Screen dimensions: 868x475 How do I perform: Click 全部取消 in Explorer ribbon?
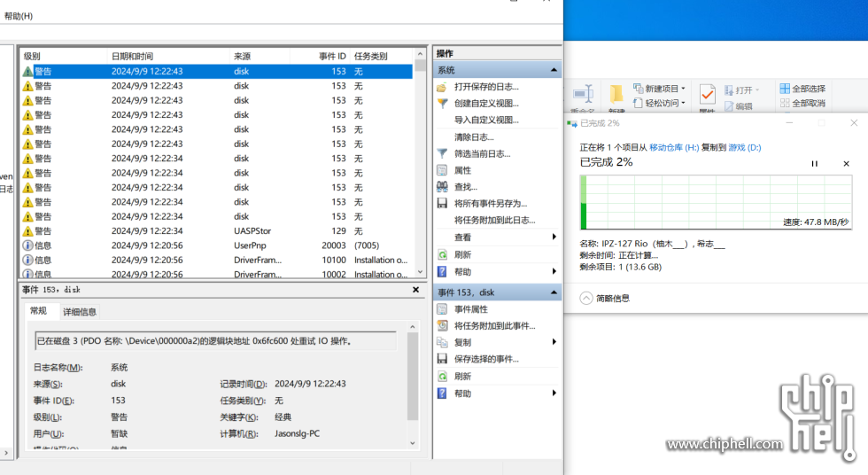802,103
